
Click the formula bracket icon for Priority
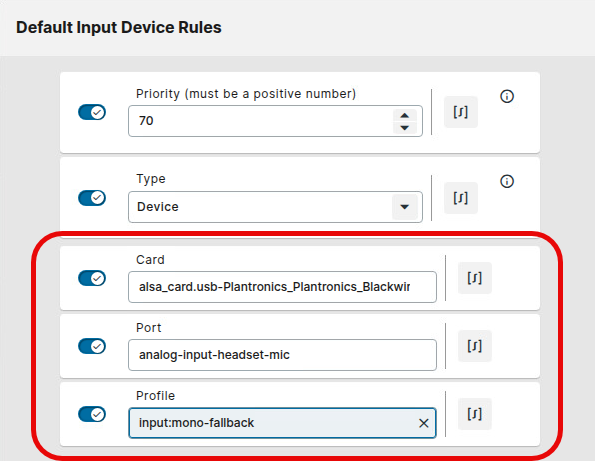point(461,112)
